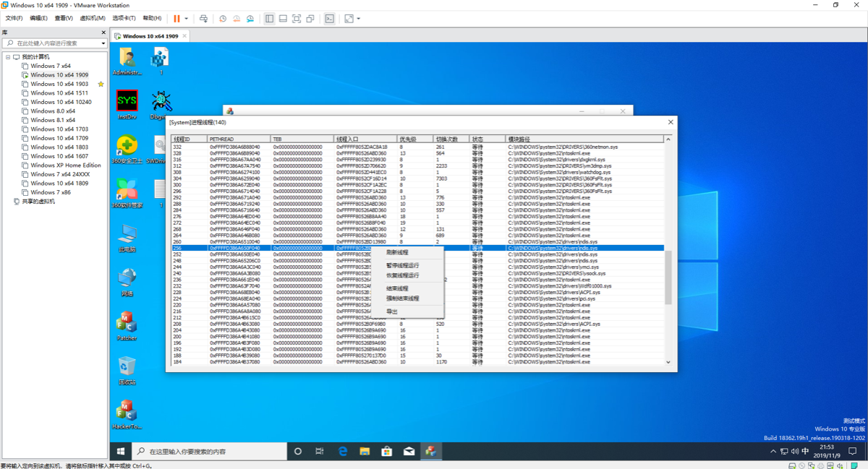Sort by the 线程ID column header
This screenshot has height=469, width=868.
coord(189,139)
